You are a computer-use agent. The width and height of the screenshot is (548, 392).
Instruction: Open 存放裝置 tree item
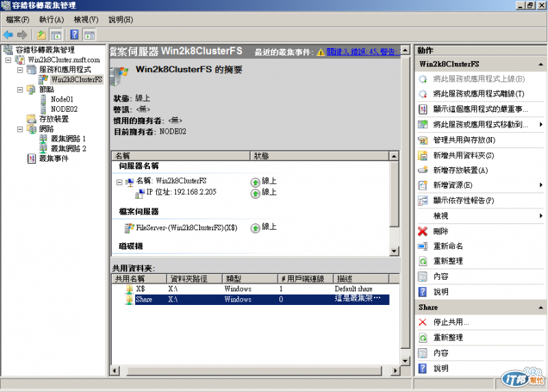tap(54, 119)
